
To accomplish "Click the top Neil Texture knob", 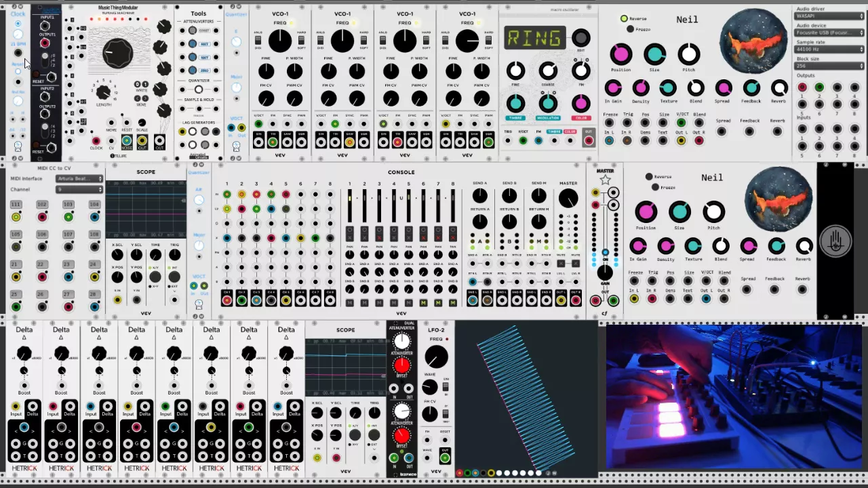I will point(669,87).
